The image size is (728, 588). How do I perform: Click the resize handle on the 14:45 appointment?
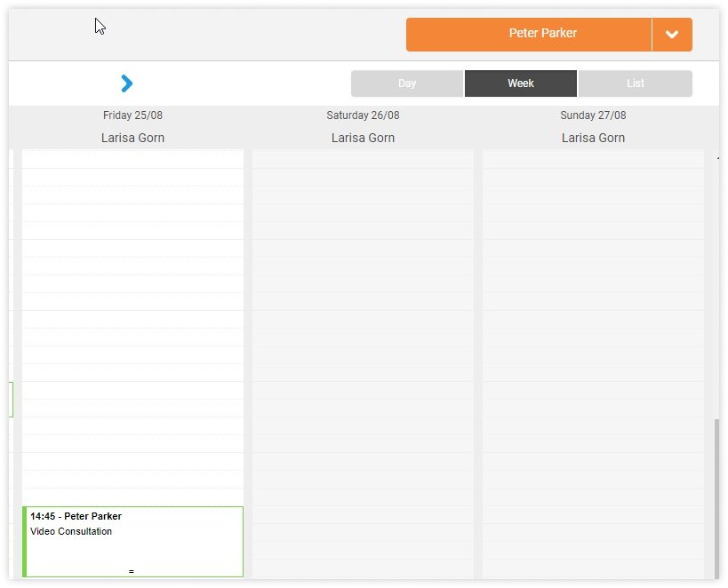132,571
